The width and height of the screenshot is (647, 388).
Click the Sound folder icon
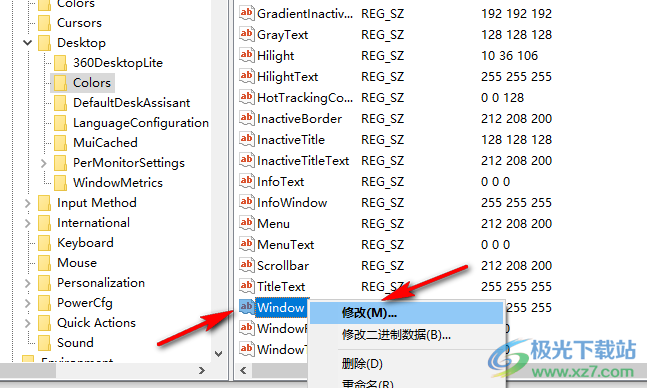[44, 343]
